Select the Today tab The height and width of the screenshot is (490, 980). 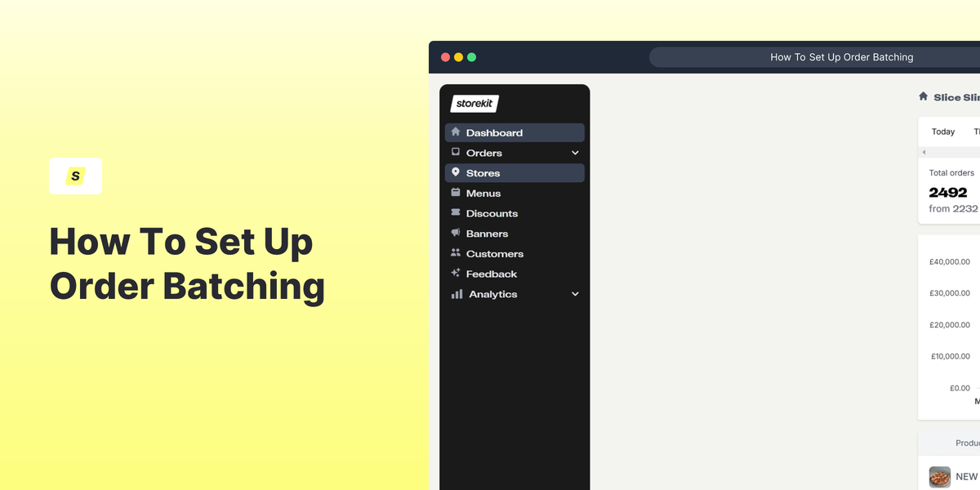coord(943,131)
